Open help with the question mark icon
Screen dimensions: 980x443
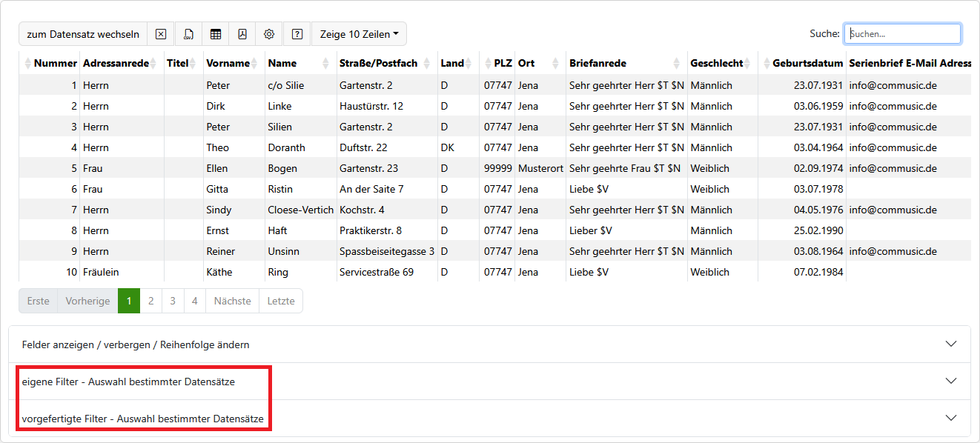pyautogui.click(x=297, y=34)
